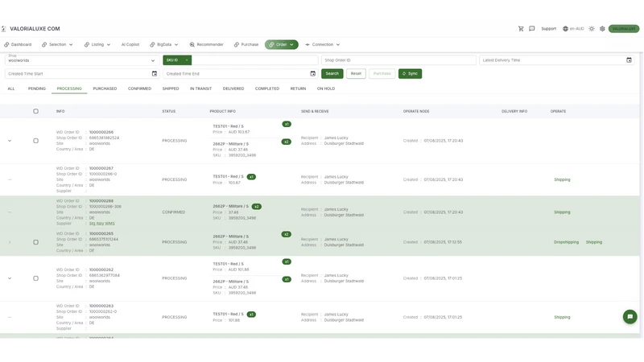Open Support link in header
The height and width of the screenshot is (362, 644).
coord(548,29)
